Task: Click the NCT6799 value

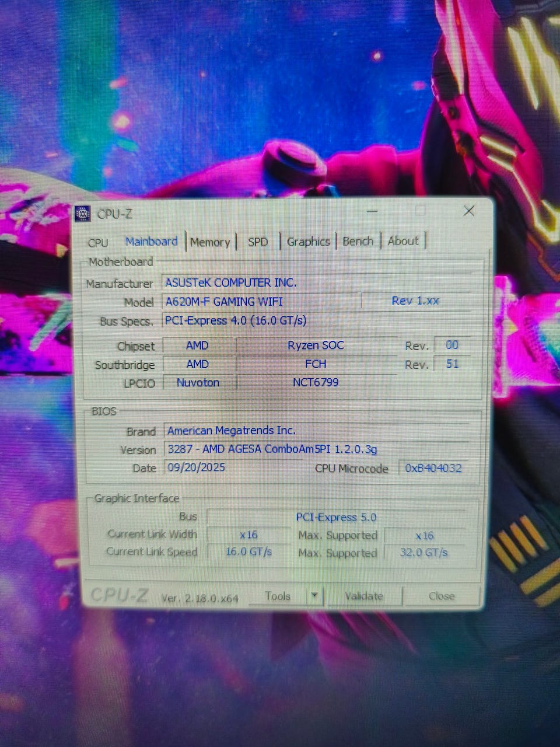Action: coord(316,382)
